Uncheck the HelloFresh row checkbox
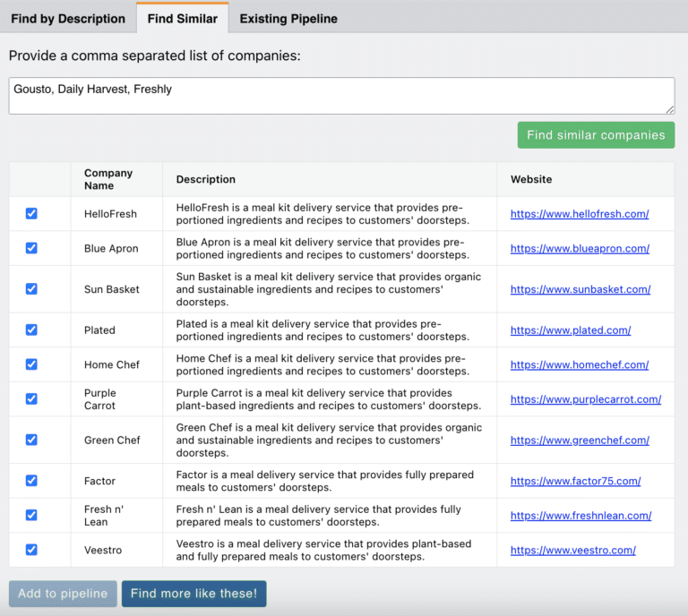The width and height of the screenshot is (688, 616). pyautogui.click(x=31, y=214)
